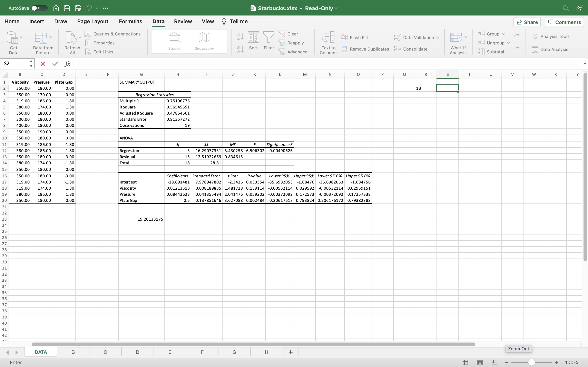Click the Stocks data type icon
This screenshot has width=588, height=367.
click(174, 38)
